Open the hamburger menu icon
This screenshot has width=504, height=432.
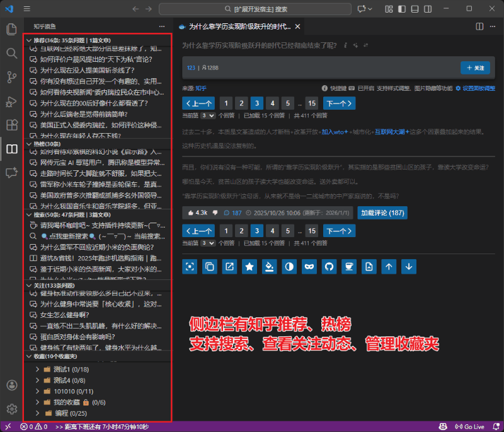26,8
